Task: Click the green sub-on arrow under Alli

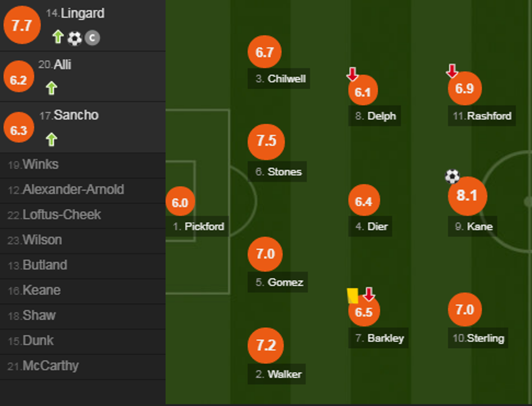Action: click(52, 88)
